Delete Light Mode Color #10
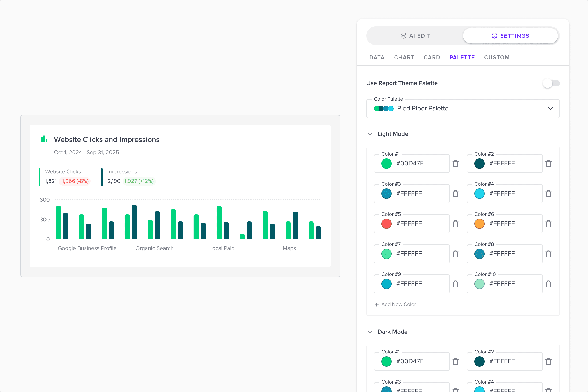 tap(548, 284)
